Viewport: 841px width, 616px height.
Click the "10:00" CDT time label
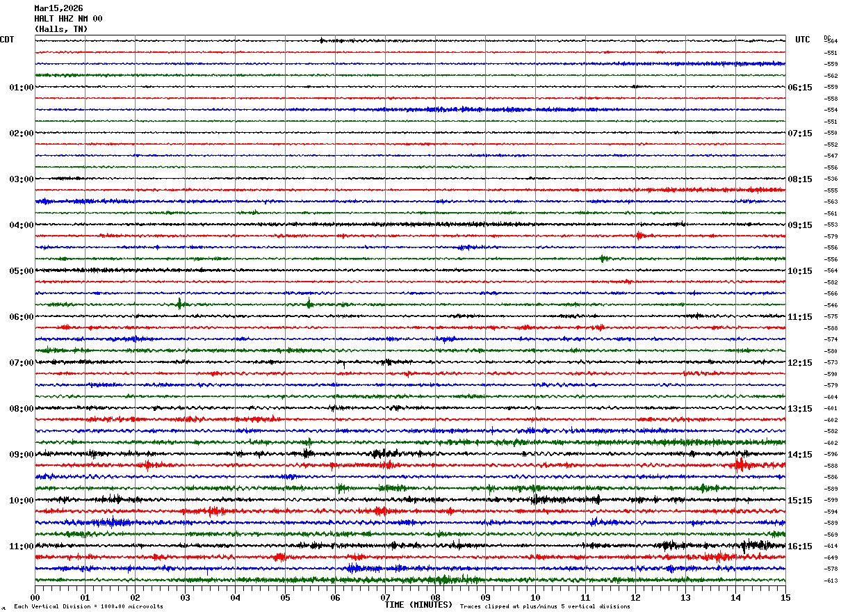click(x=22, y=501)
